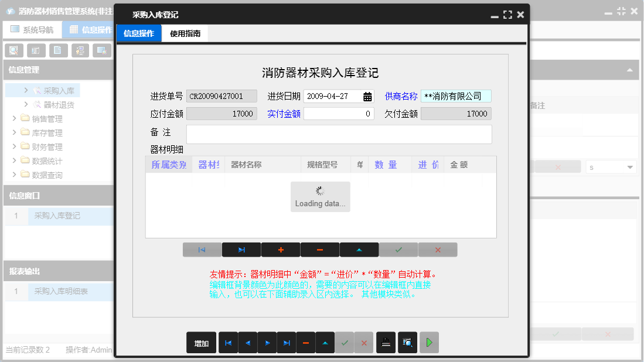Confirm the detail row with the green checkmark icon
Screen dimensions: 644x362
coord(398,250)
